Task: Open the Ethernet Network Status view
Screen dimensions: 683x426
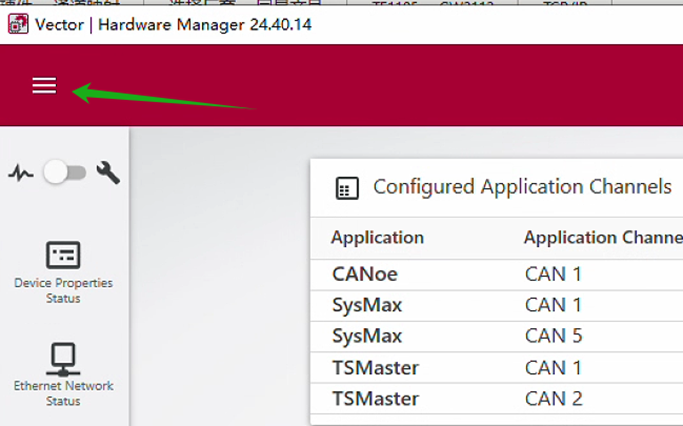Action: click(64, 374)
